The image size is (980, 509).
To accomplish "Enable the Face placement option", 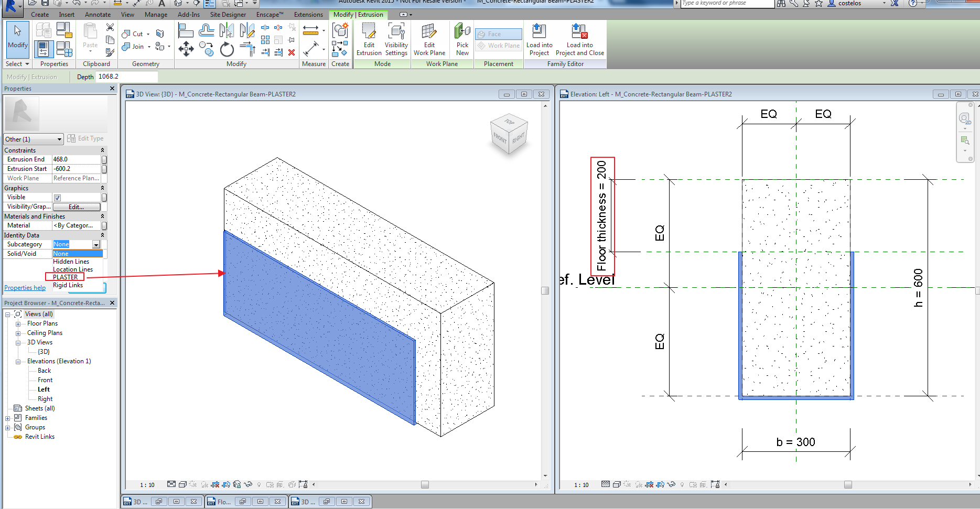I will click(498, 33).
